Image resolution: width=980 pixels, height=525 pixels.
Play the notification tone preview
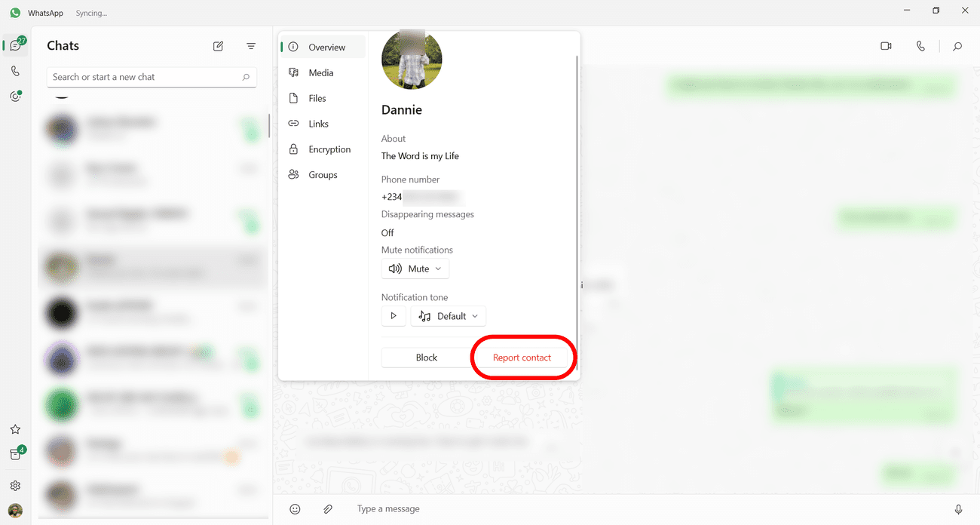[394, 316]
